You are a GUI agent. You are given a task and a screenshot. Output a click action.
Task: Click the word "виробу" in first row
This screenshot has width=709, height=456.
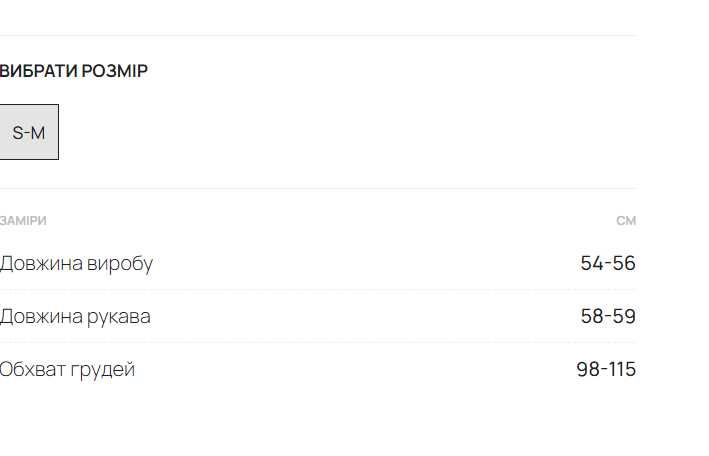[x=120, y=264]
